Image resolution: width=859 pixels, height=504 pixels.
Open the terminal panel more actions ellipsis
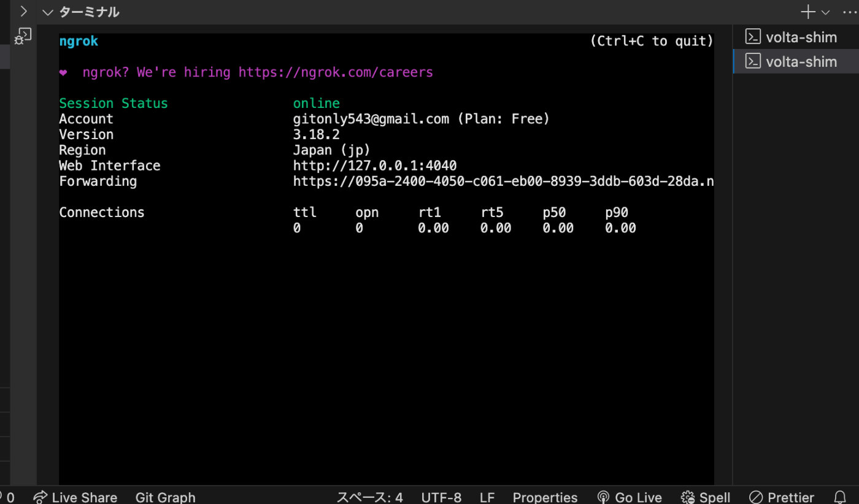point(850,12)
